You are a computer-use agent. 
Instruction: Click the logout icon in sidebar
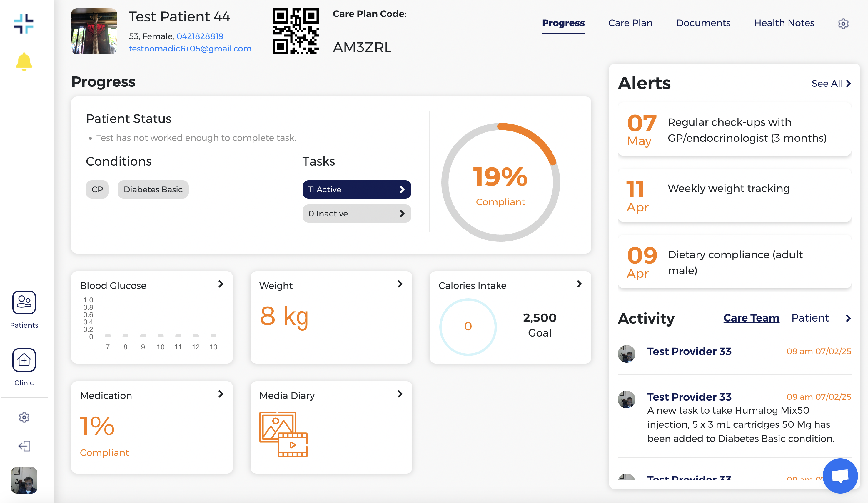[24, 446]
